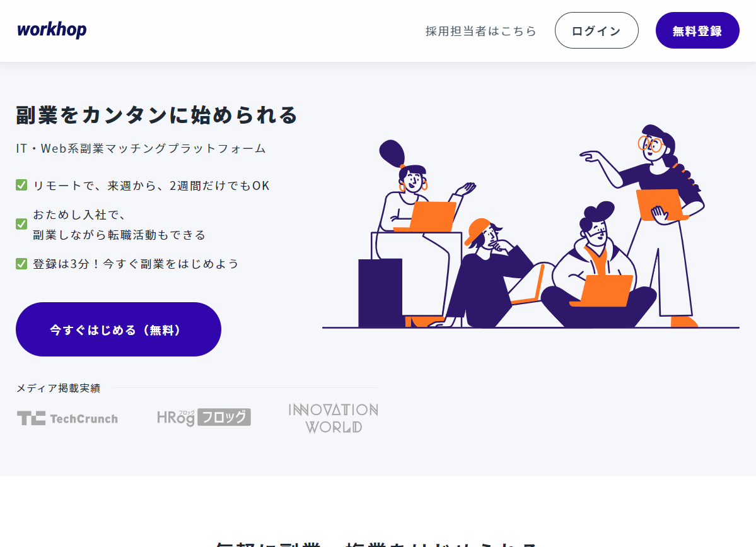Click the workhop logo

pos(52,30)
